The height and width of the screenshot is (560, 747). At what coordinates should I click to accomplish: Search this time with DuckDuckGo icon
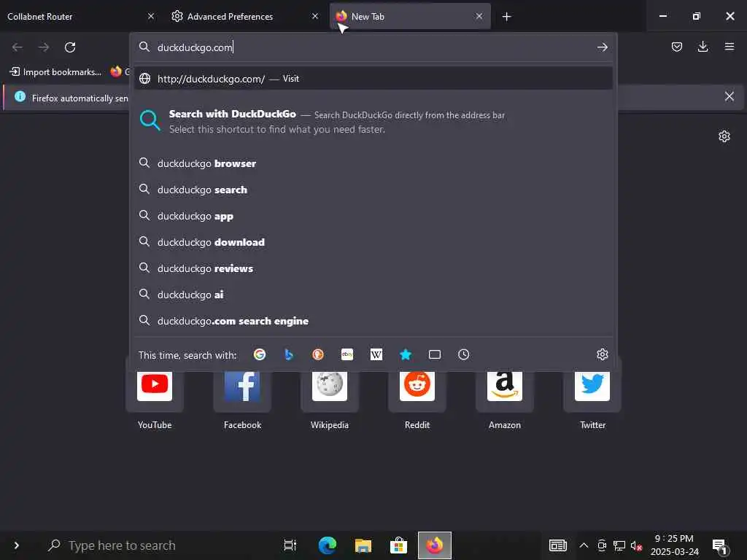(x=318, y=354)
